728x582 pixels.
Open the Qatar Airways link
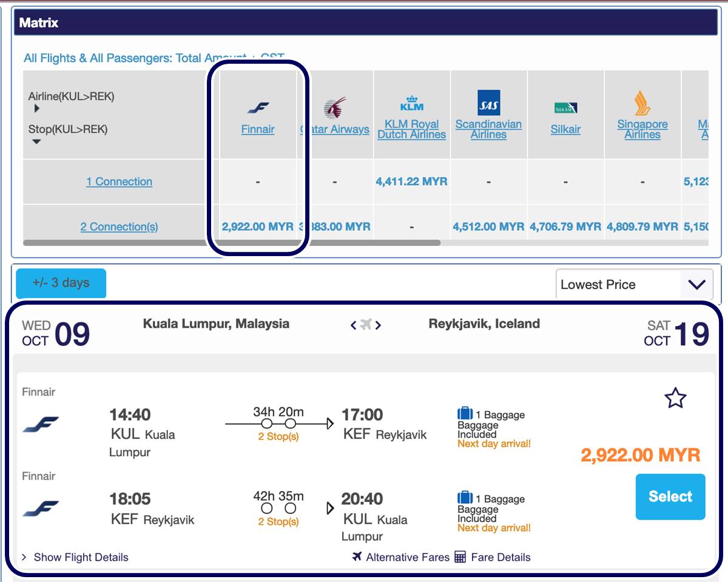click(x=335, y=129)
